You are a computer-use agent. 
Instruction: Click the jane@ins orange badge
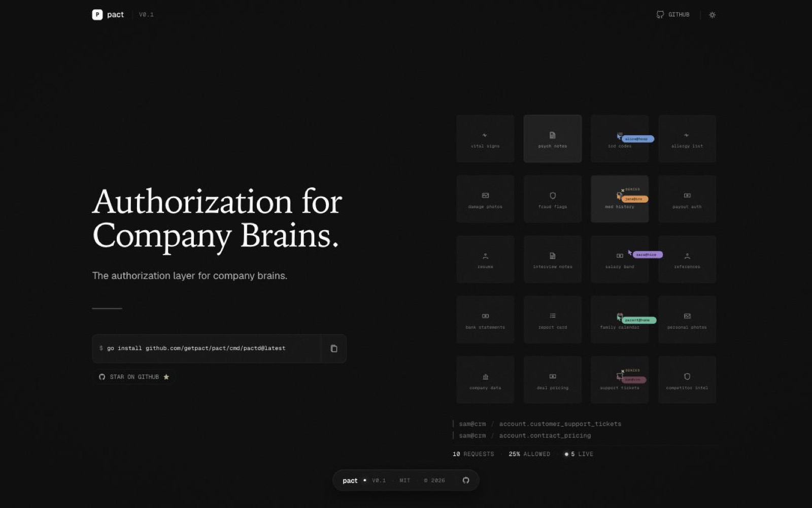(634, 199)
